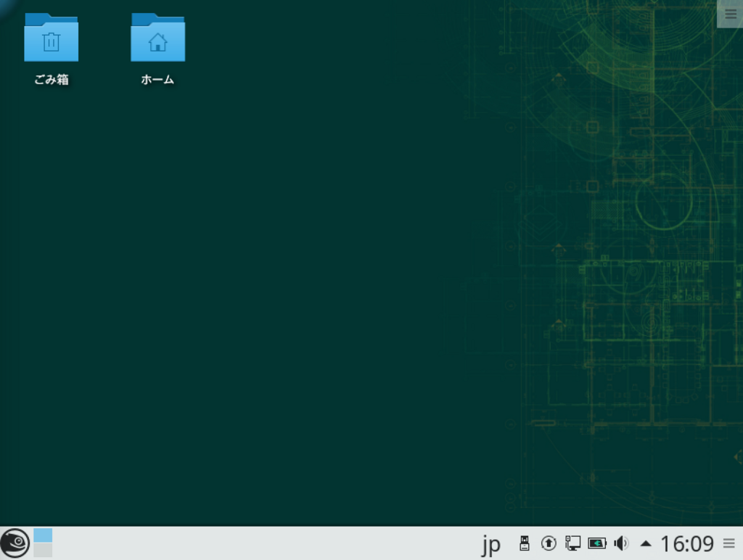This screenshot has width=743, height=560.
Task: Open the wired network connection icon
Action: click(573, 543)
